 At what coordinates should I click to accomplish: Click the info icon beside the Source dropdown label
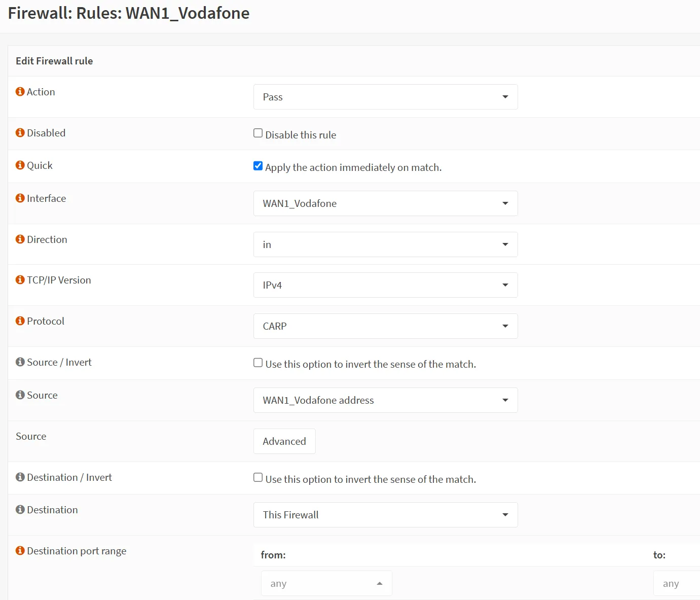click(x=20, y=395)
